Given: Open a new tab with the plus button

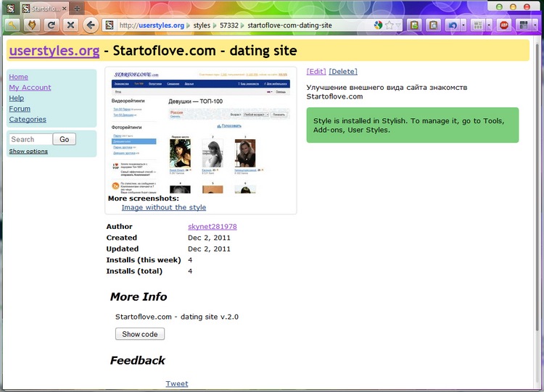Looking at the screenshot, I should (x=77, y=9).
